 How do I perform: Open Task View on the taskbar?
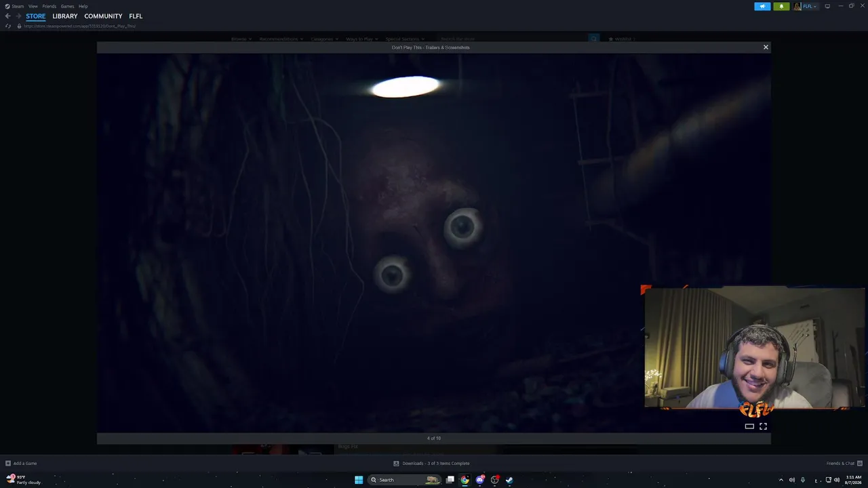[x=450, y=480]
